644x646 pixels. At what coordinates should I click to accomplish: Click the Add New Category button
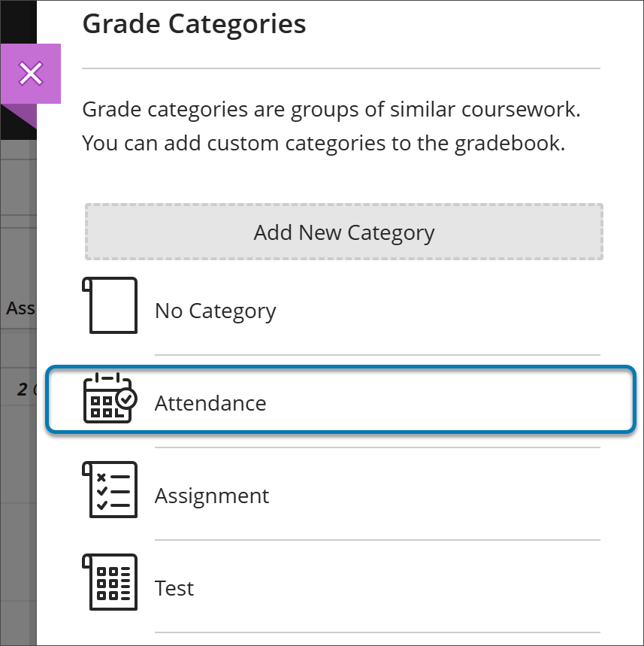click(x=343, y=232)
